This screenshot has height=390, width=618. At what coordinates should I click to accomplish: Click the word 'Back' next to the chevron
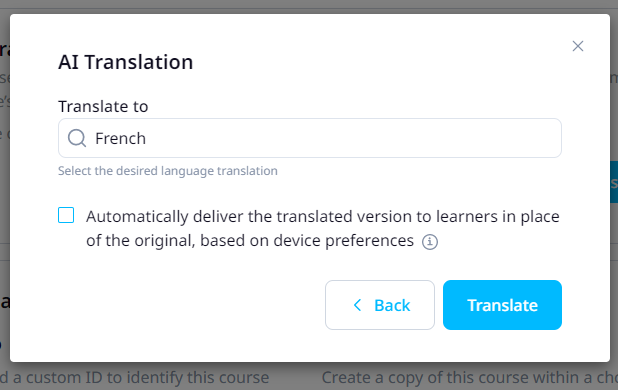(x=392, y=305)
